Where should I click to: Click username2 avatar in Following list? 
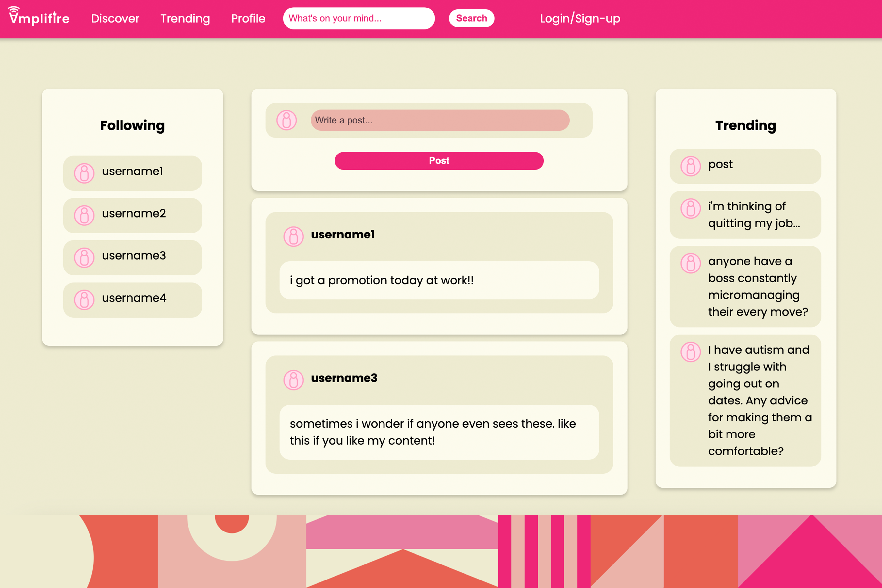coord(84,215)
